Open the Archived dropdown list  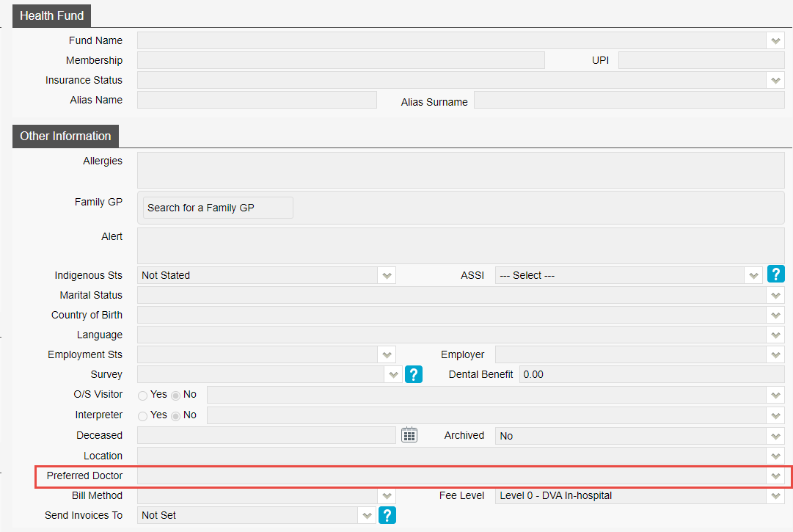tap(775, 436)
